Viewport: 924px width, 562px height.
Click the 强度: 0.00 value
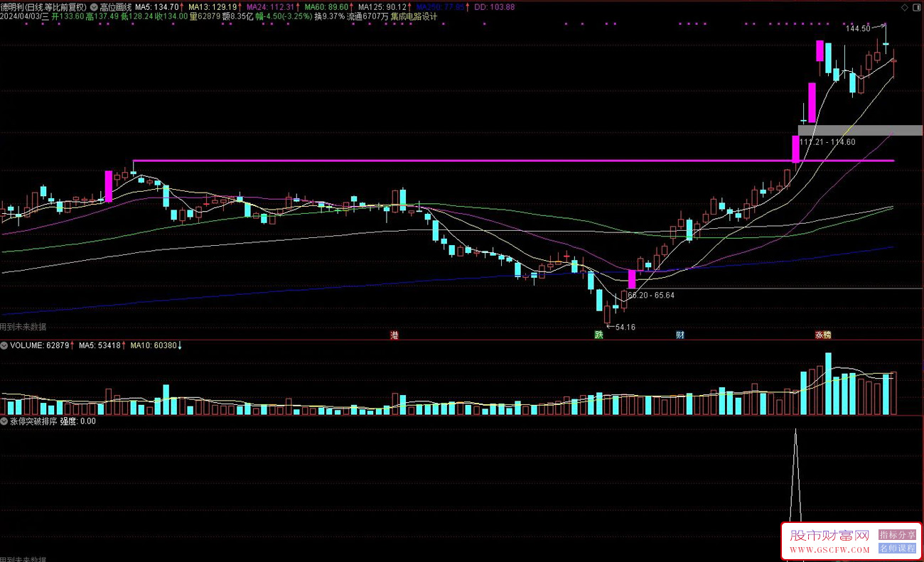tap(77, 421)
